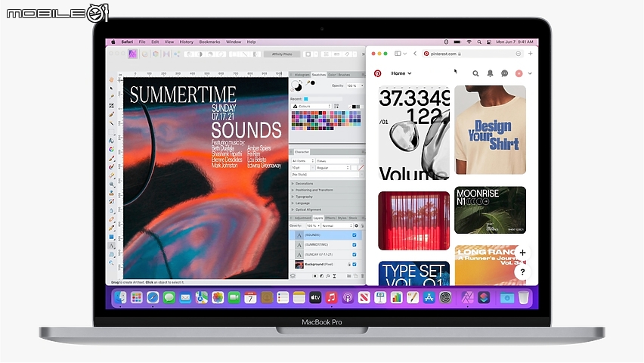Switch to the Effects tab

tap(330, 218)
